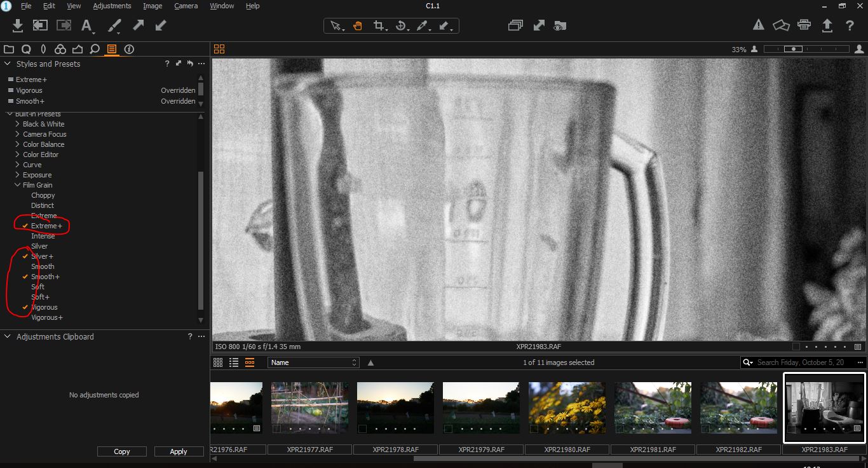Open the Exposure warning icon

click(758, 25)
